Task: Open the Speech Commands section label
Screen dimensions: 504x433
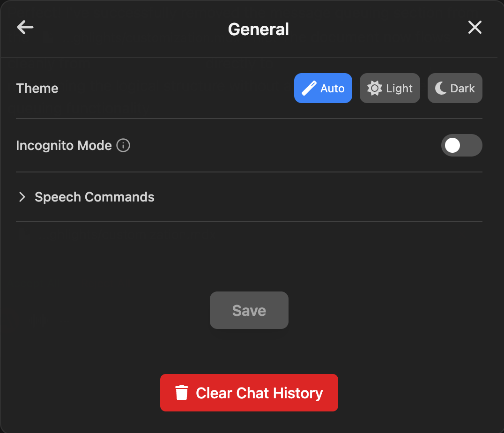Action: pos(95,197)
